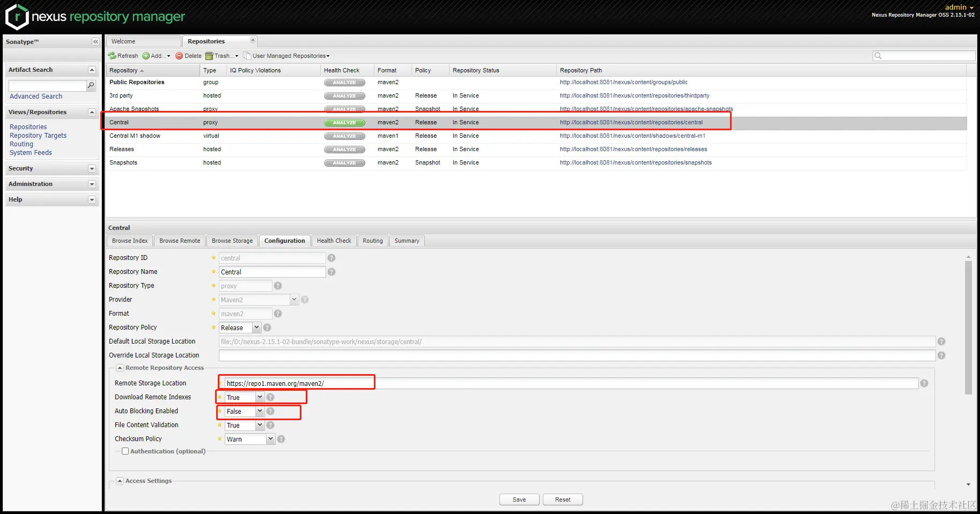This screenshot has width=980, height=514.
Task: Click the help icon beside Repository Type
Action: point(278,286)
